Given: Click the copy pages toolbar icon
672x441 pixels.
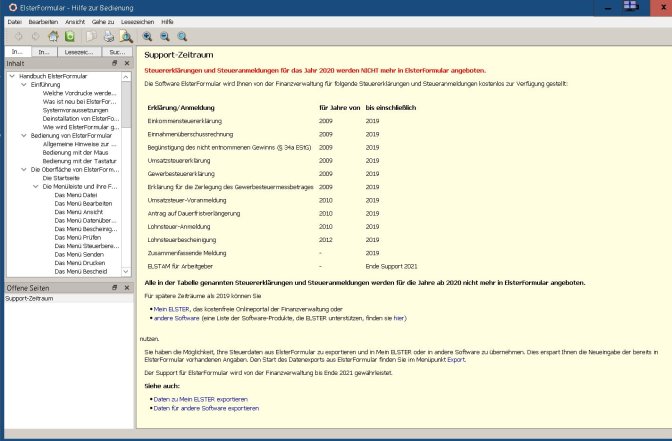Looking at the screenshot, I should [91, 36].
